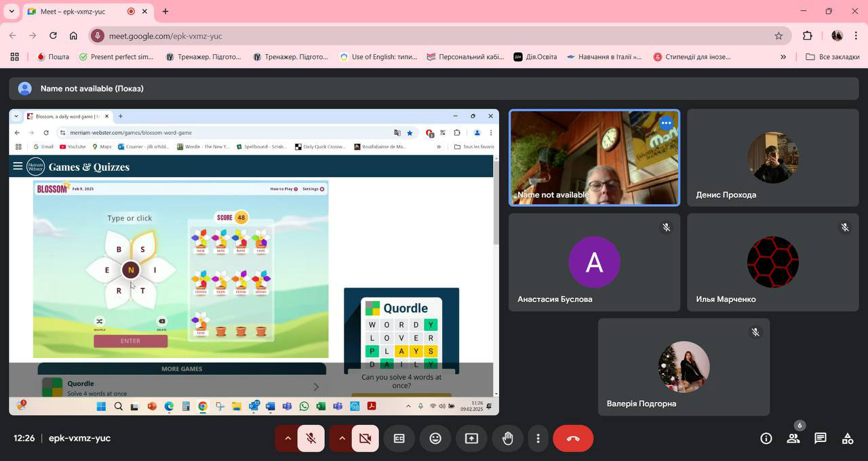
Task: Show the People participants panel
Action: pos(793,439)
